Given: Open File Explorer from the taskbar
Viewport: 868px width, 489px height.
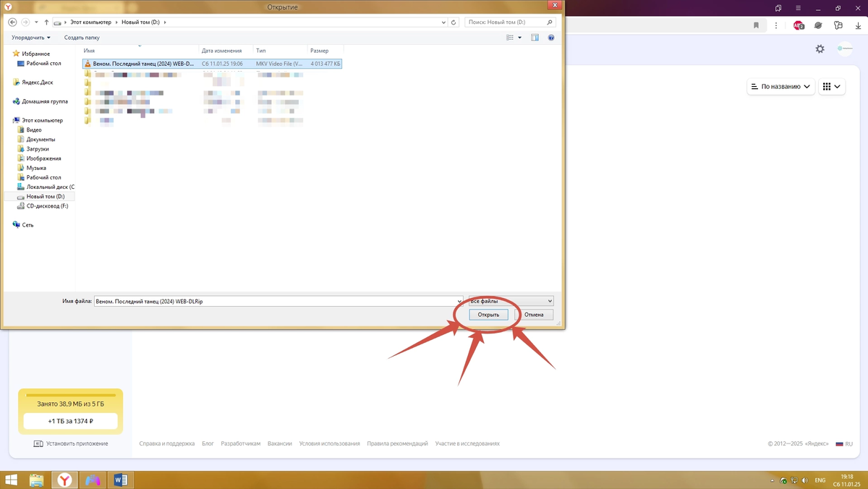Looking at the screenshot, I should [37, 480].
